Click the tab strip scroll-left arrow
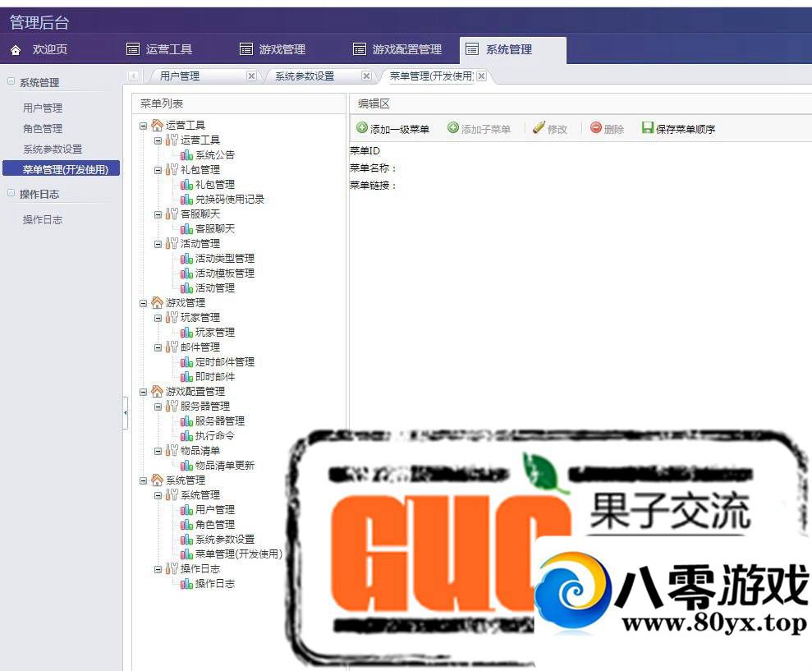Image resolution: width=812 pixels, height=671 pixels. (x=133, y=76)
